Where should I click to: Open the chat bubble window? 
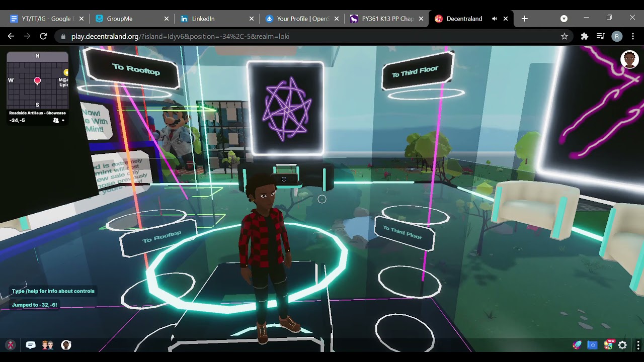point(31,345)
